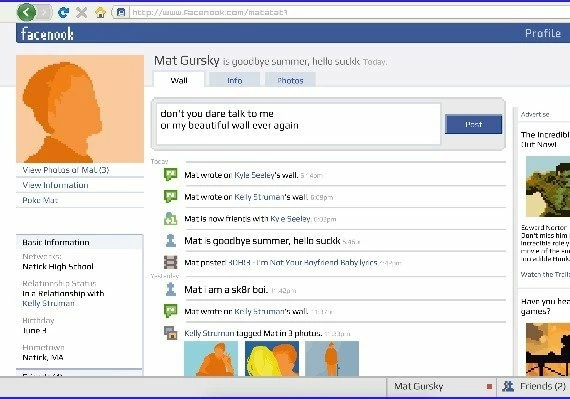Open View Information link

pyautogui.click(x=55, y=185)
